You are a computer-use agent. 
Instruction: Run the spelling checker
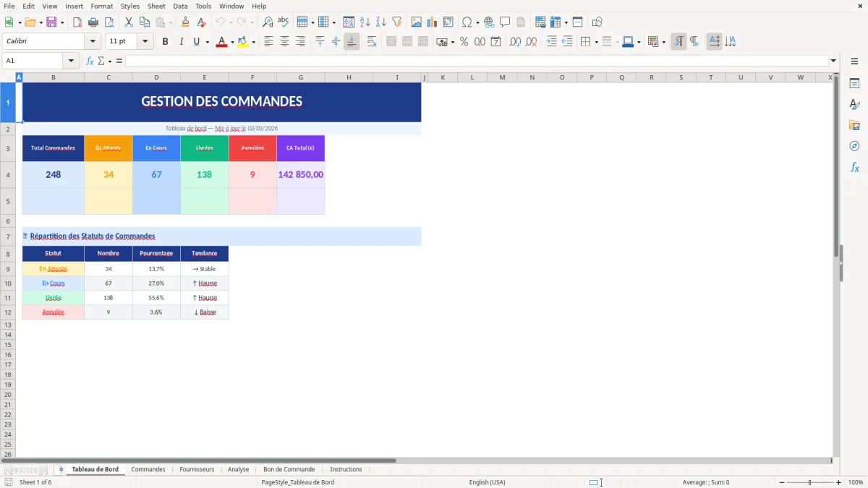(283, 22)
